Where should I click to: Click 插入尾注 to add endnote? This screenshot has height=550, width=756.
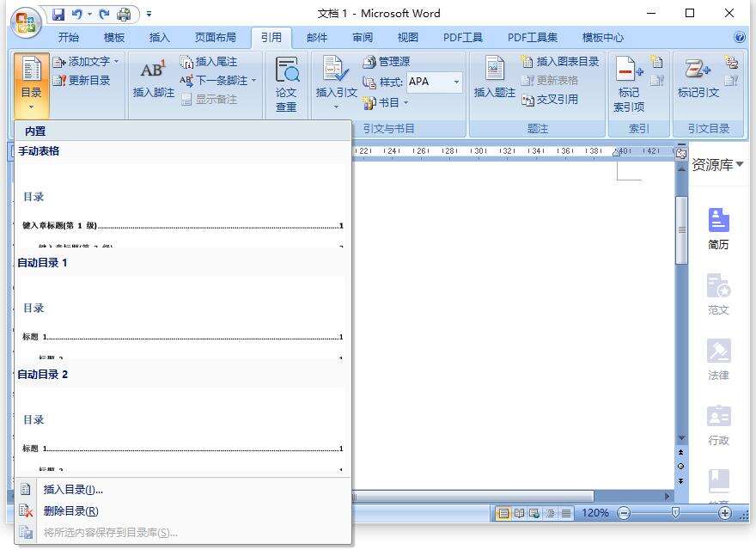coord(209,62)
